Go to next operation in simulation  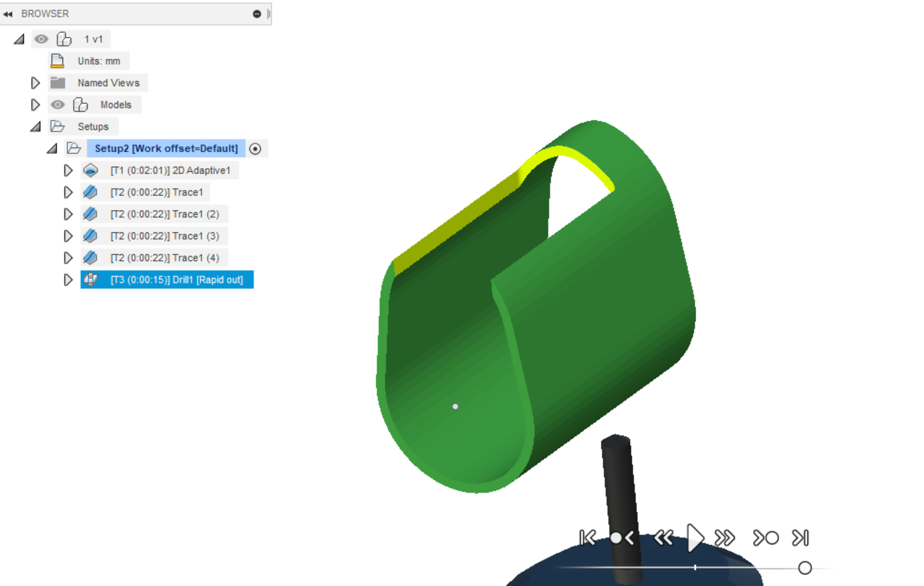coord(766,538)
